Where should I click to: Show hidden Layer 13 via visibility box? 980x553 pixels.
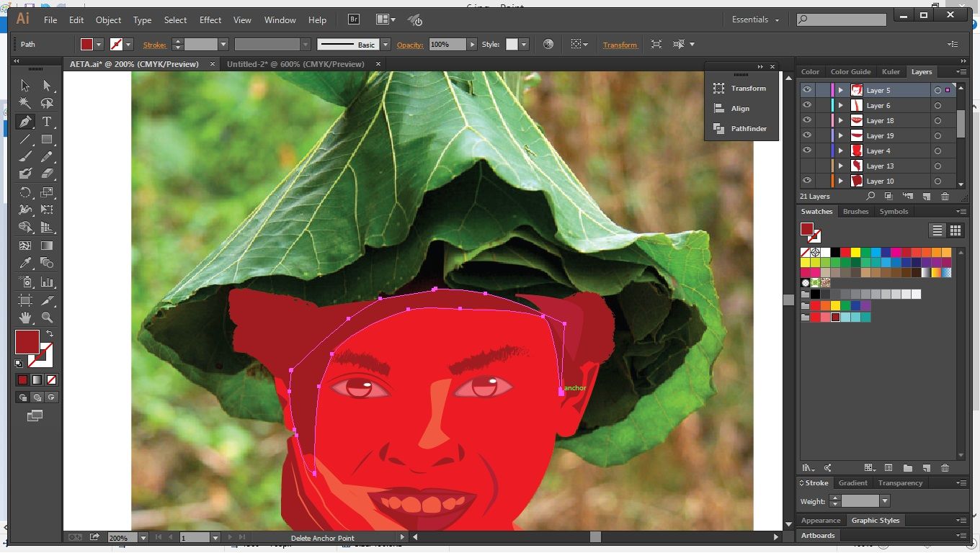coord(807,166)
